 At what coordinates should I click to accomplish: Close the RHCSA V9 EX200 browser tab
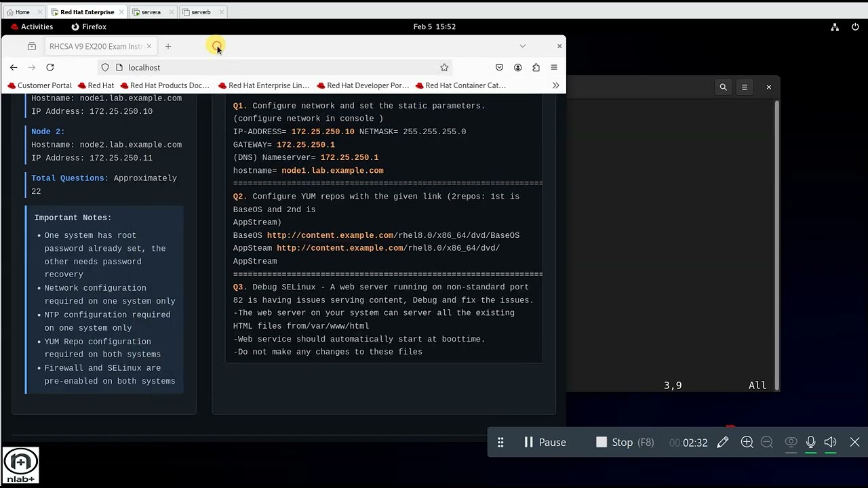tap(149, 46)
